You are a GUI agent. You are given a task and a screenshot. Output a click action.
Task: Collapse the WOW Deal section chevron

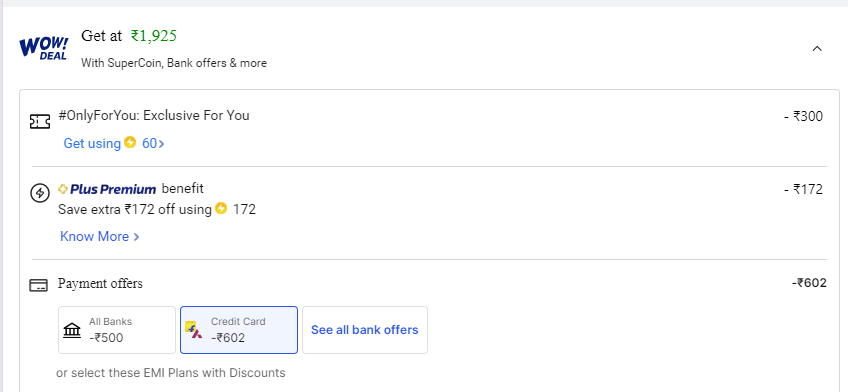pos(817,49)
